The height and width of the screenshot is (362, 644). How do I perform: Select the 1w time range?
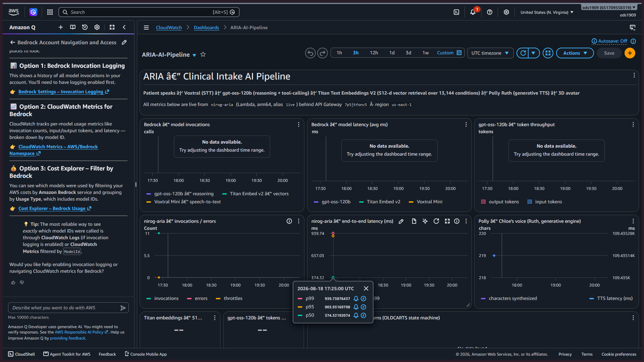(x=426, y=53)
